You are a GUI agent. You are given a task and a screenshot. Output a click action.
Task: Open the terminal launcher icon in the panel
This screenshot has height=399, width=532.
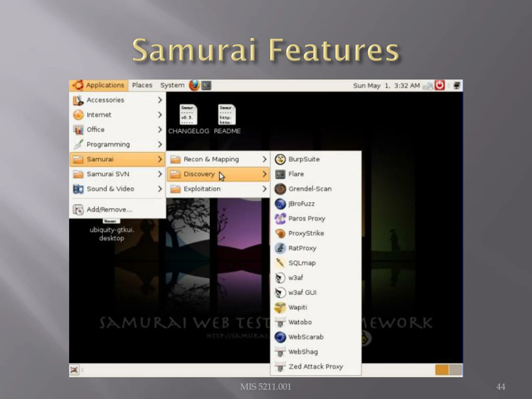tap(206, 85)
